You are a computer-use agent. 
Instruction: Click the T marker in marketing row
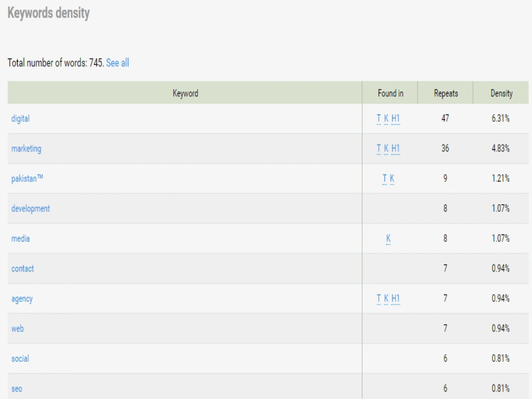click(x=379, y=148)
